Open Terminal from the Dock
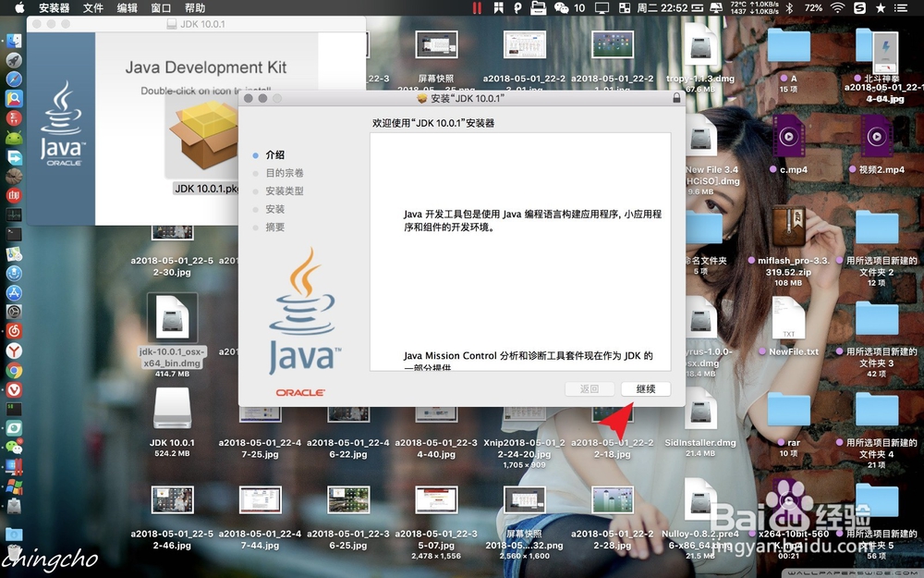This screenshot has width=924, height=578. [14, 234]
